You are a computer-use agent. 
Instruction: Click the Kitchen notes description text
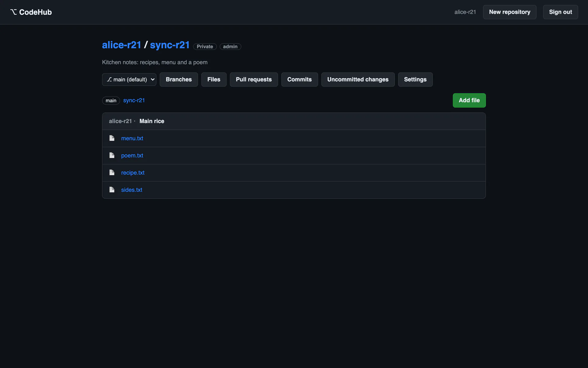tap(155, 62)
